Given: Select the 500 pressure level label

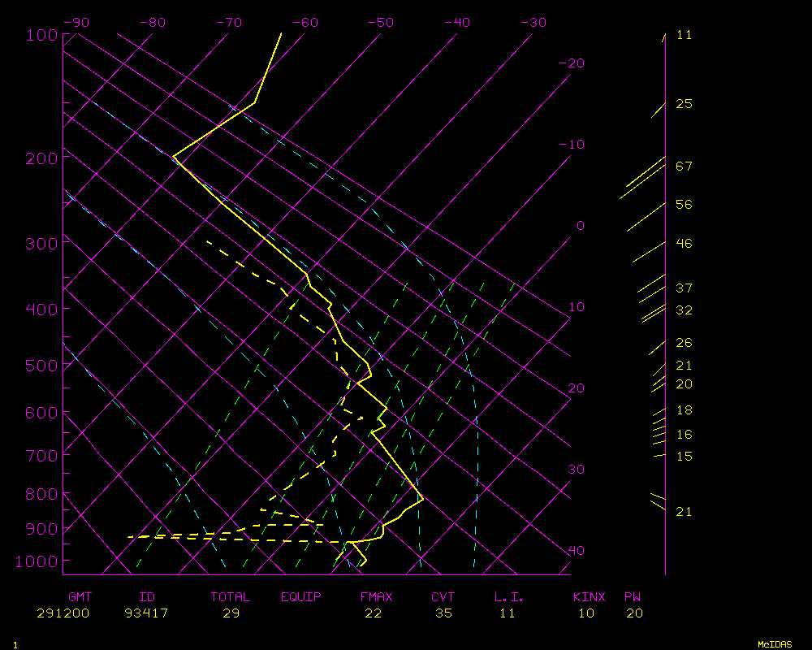Looking at the screenshot, I should coord(42,366).
